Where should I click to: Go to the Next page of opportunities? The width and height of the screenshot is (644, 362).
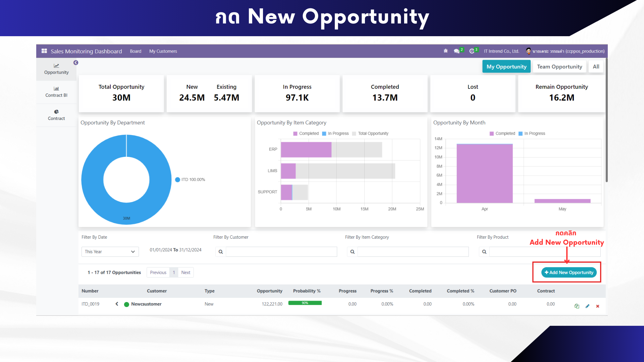[x=185, y=273]
